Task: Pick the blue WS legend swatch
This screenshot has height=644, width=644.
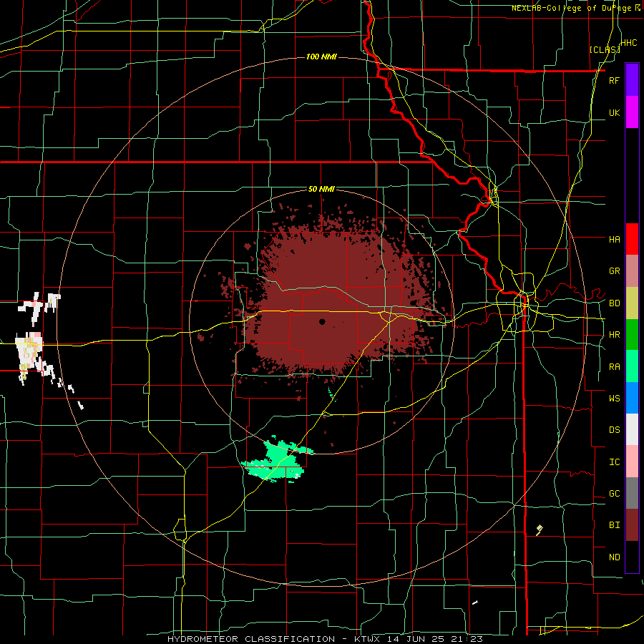Action: pyautogui.click(x=632, y=398)
